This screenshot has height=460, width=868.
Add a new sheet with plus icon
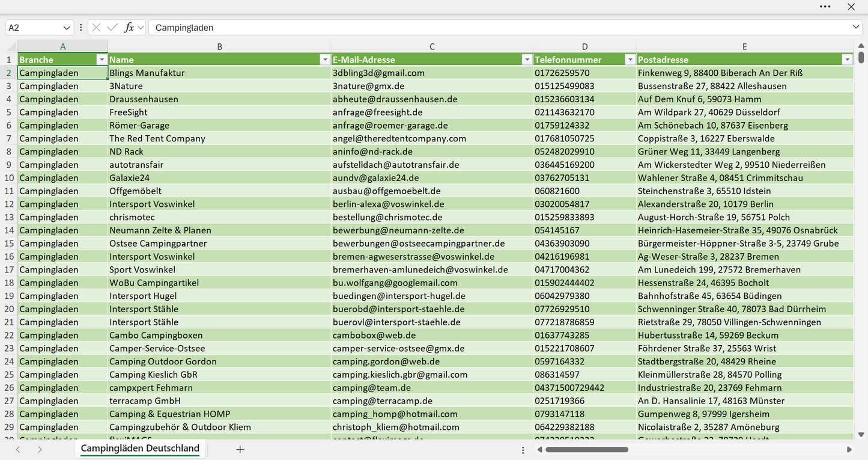click(240, 449)
